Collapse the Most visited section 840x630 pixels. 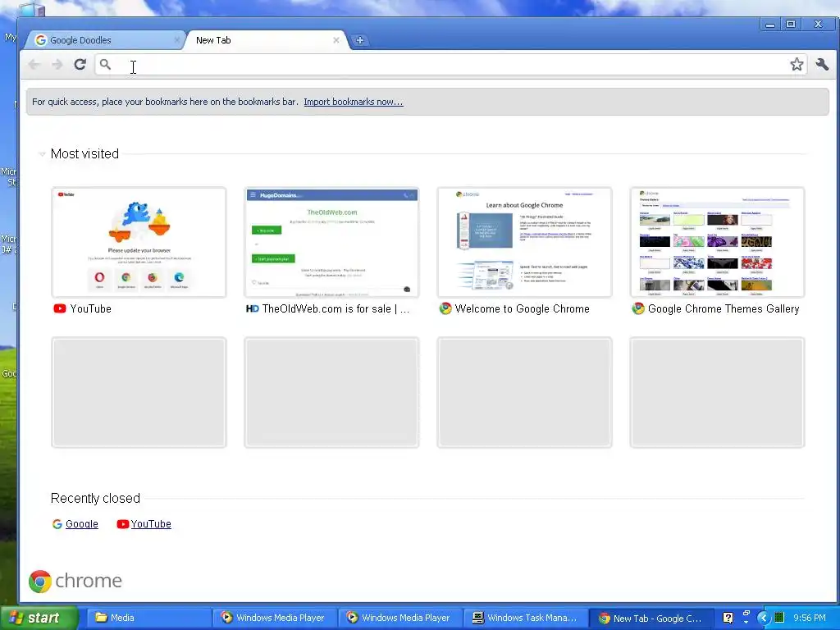[42, 154]
